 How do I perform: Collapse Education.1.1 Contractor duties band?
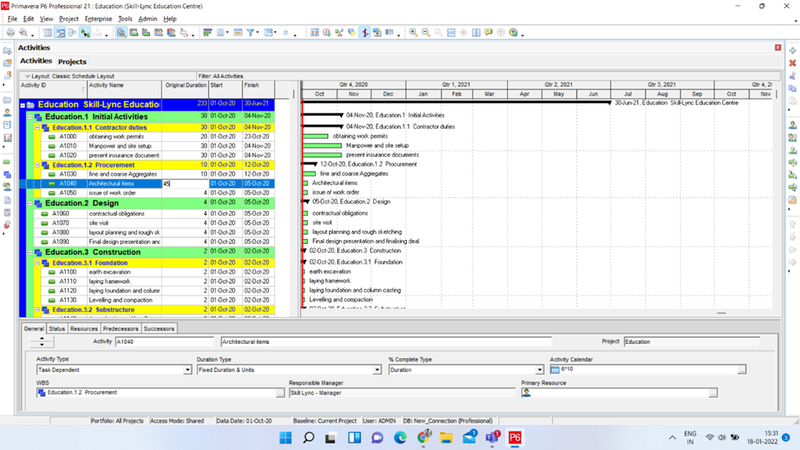[37, 128]
